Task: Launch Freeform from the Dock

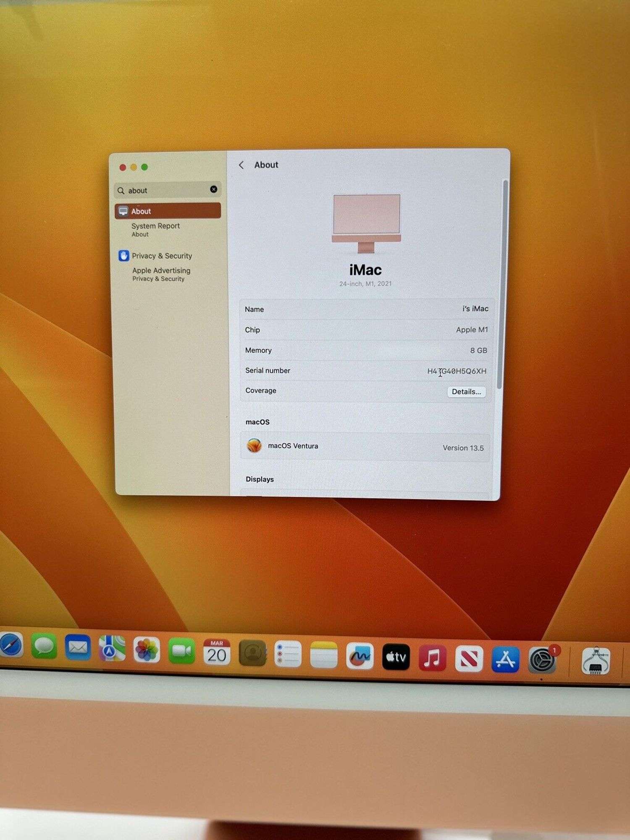Action: coord(360,656)
